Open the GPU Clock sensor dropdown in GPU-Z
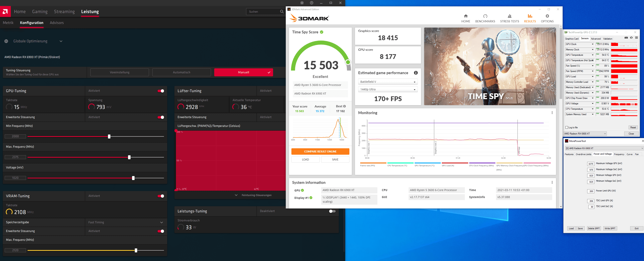 click(x=592, y=44)
